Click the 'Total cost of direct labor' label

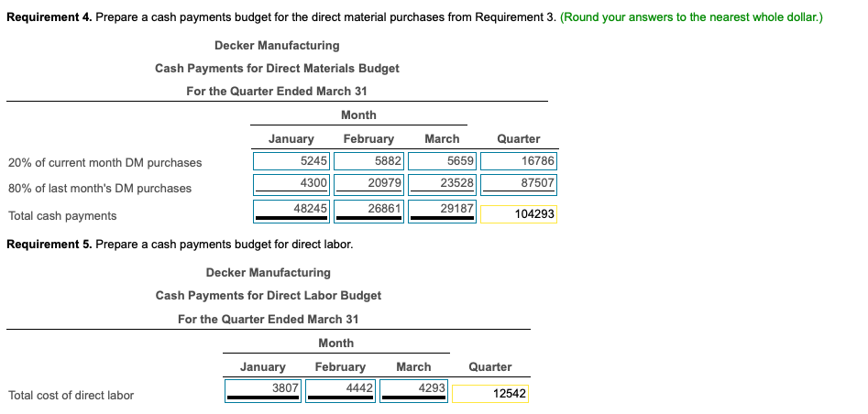[x=71, y=395]
